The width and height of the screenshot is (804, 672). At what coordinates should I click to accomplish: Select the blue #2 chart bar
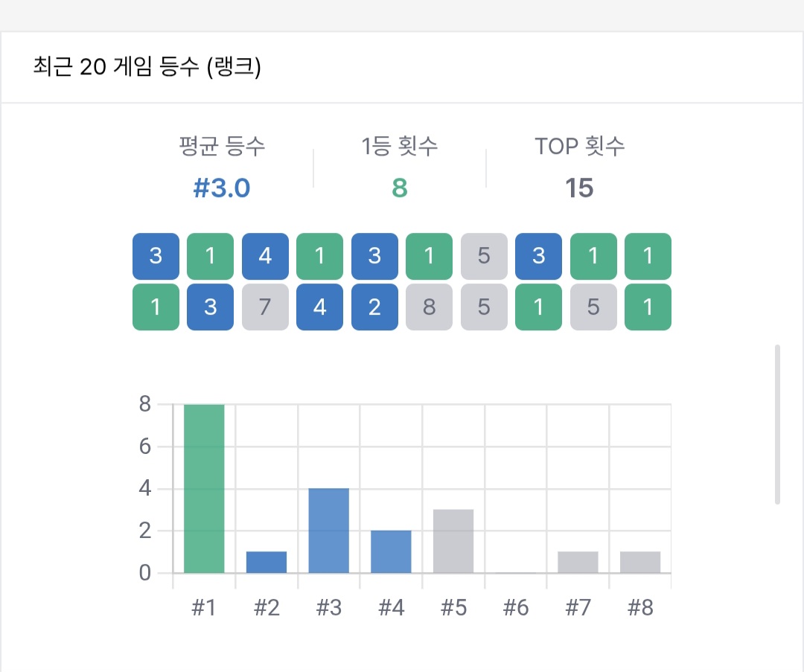point(267,562)
